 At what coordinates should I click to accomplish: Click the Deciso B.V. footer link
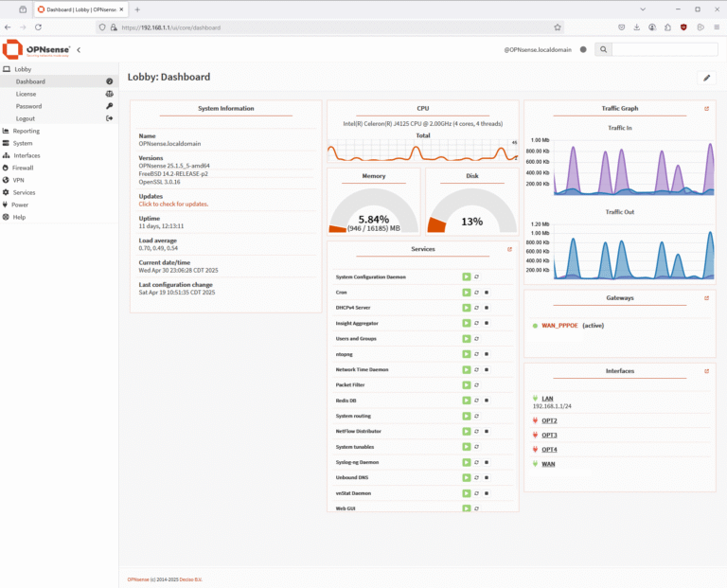click(190, 579)
